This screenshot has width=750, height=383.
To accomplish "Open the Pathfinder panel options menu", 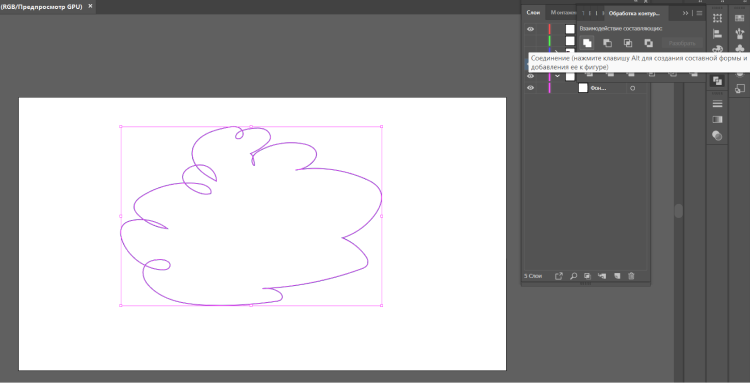I will [699, 13].
